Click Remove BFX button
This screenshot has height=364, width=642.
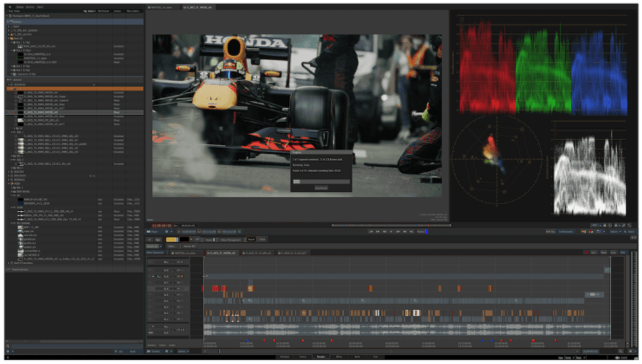(x=189, y=246)
